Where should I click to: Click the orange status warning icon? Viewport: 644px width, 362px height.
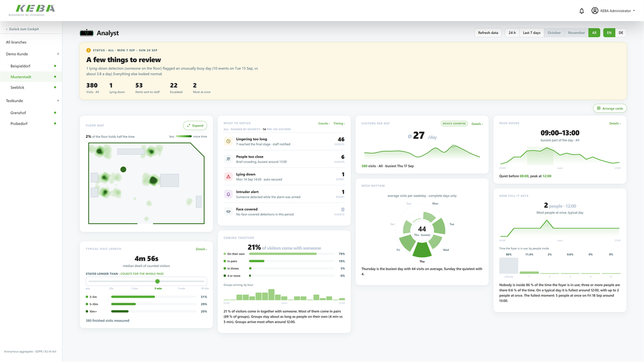[89, 50]
